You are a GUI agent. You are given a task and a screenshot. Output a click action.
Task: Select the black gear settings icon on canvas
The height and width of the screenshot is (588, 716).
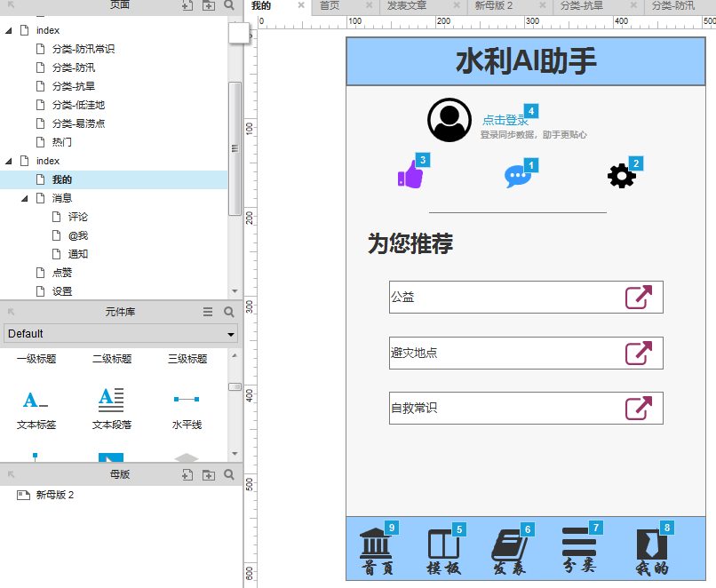click(x=622, y=176)
